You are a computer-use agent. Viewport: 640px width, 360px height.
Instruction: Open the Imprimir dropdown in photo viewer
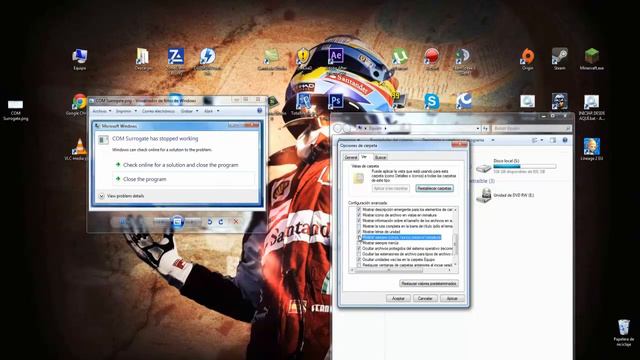click(126, 111)
